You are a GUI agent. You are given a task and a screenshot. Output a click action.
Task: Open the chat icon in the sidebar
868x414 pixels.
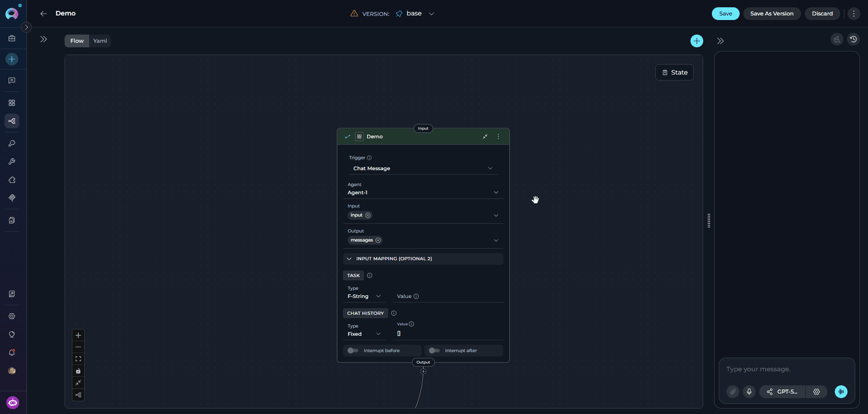[12, 81]
